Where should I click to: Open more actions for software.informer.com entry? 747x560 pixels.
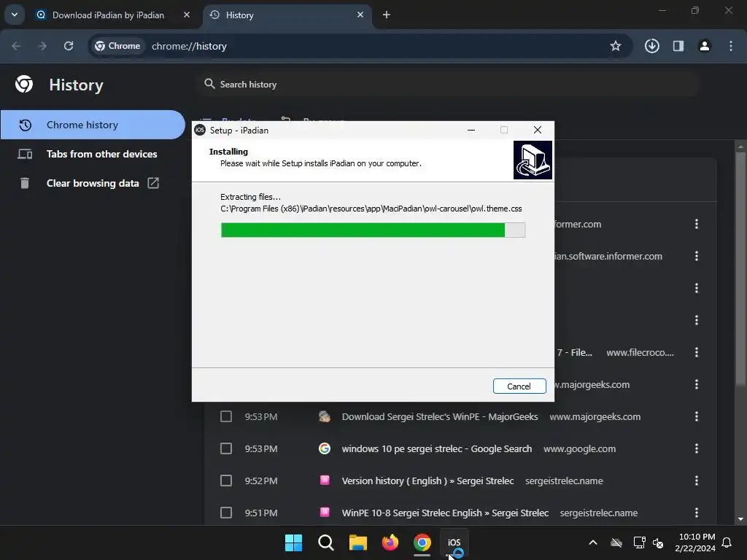click(x=697, y=256)
